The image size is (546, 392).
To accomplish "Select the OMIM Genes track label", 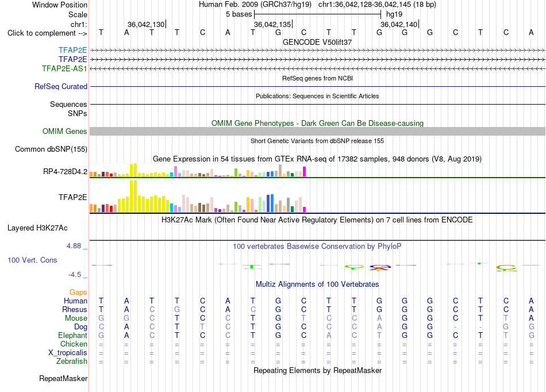I will [65, 131].
